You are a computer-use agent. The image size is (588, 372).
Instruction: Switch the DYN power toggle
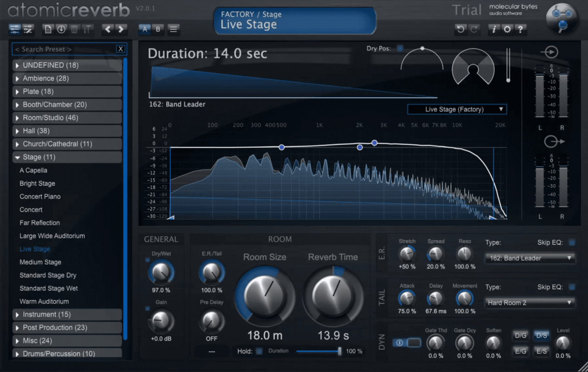tap(407, 343)
